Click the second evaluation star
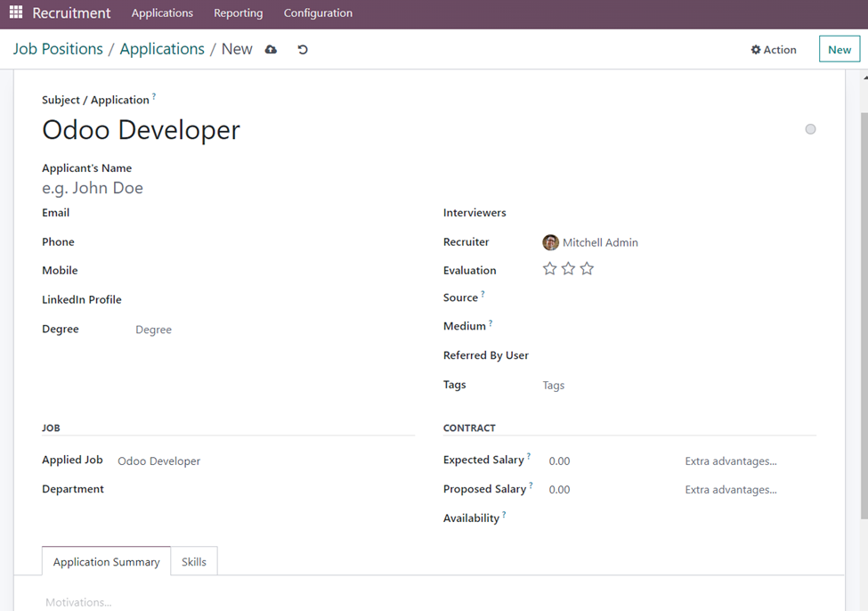The height and width of the screenshot is (611, 868). pyautogui.click(x=568, y=269)
